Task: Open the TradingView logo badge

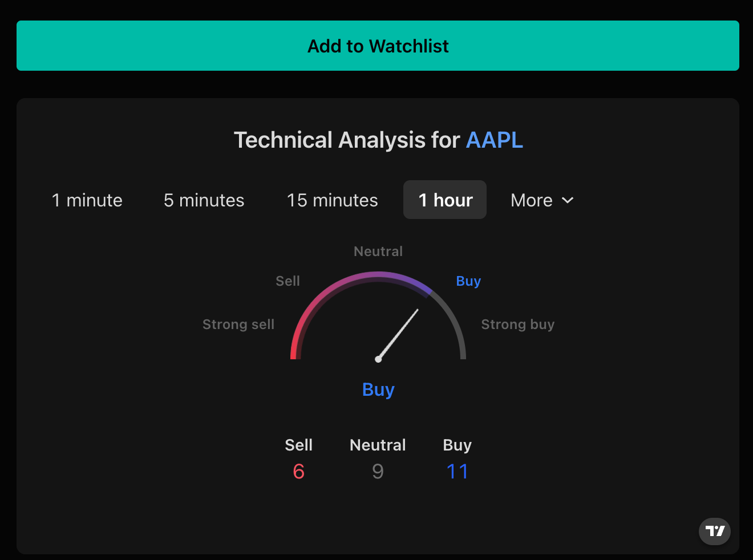Action: tap(715, 531)
